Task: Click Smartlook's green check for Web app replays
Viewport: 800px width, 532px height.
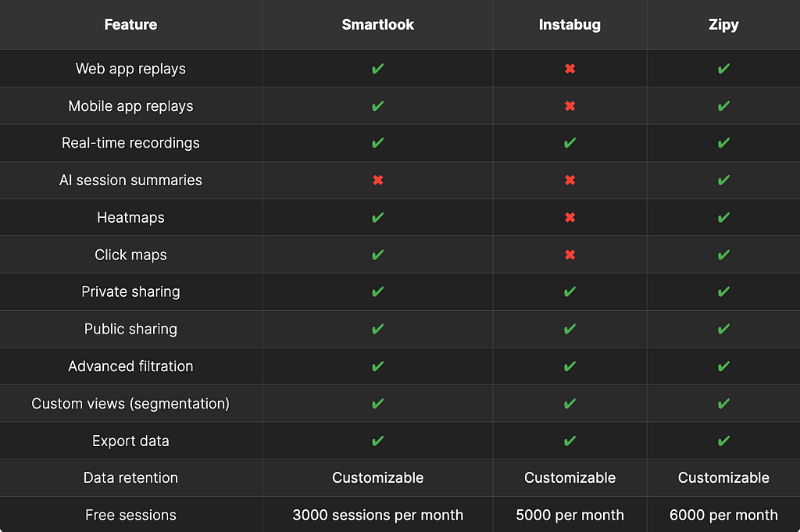Action: (377, 68)
